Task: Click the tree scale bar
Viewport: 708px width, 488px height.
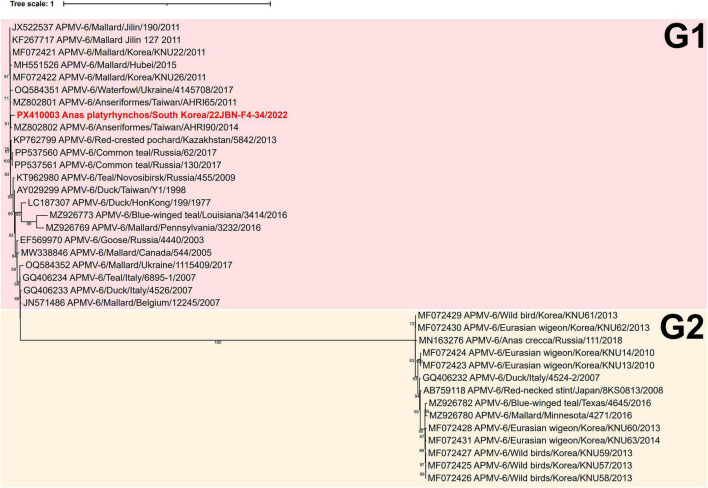Action: [x=167, y=4]
